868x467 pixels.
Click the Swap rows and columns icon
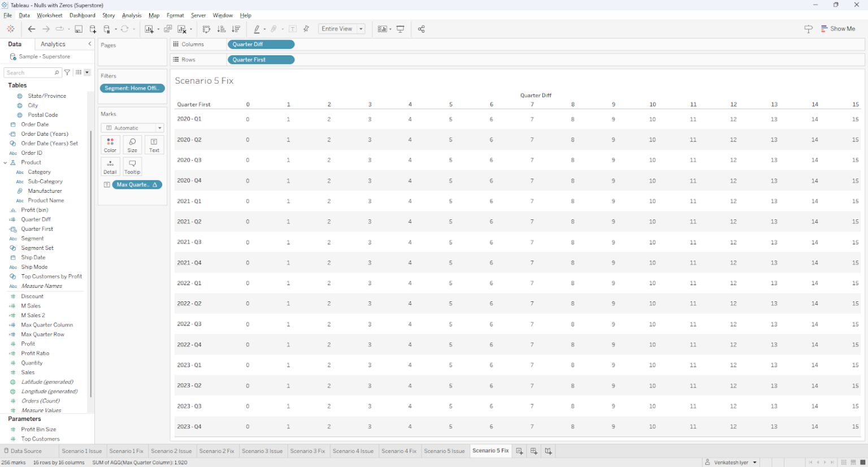[x=206, y=29]
